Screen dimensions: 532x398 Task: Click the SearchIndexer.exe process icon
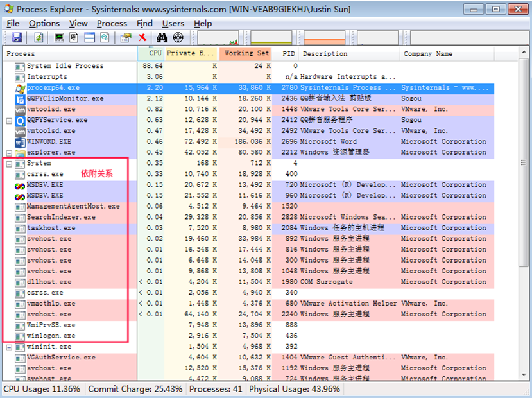click(20, 218)
